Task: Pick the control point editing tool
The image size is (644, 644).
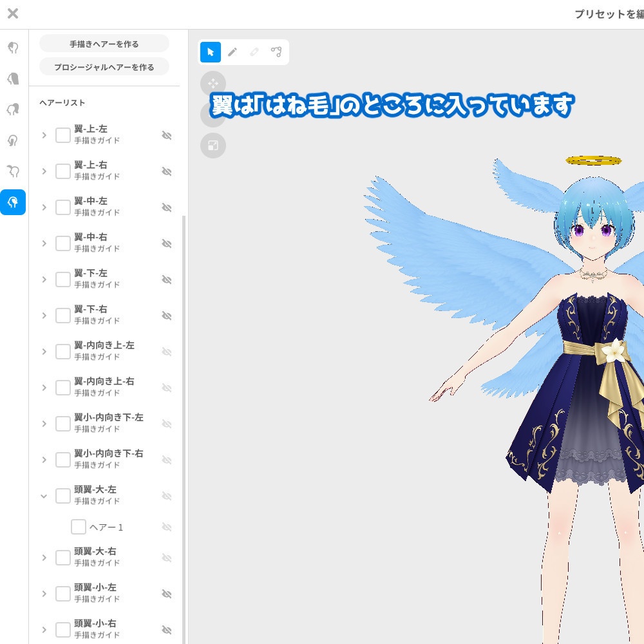Action: (276, 52)
